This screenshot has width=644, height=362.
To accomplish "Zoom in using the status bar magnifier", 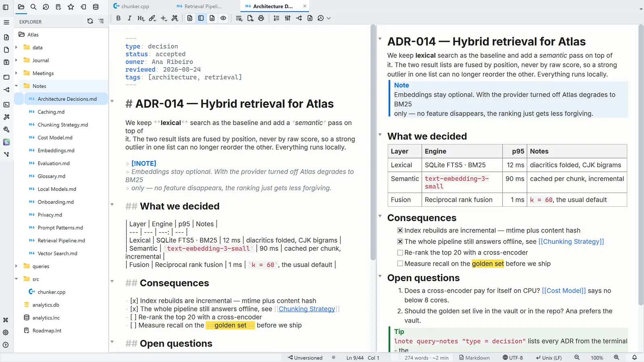I will point(616,358).
